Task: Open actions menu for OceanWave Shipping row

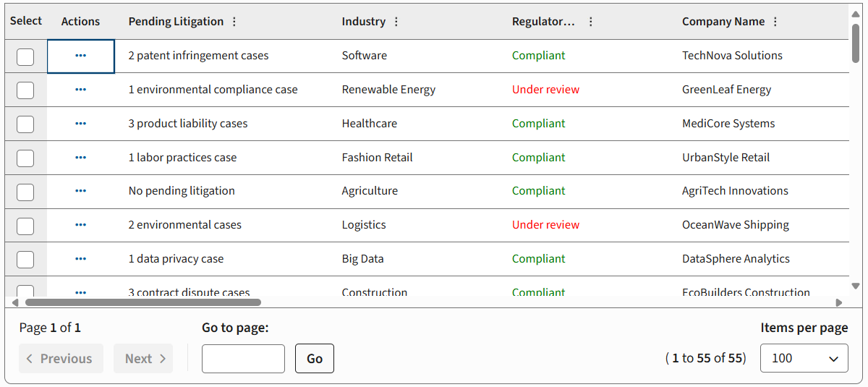Action: coord(80,225)
